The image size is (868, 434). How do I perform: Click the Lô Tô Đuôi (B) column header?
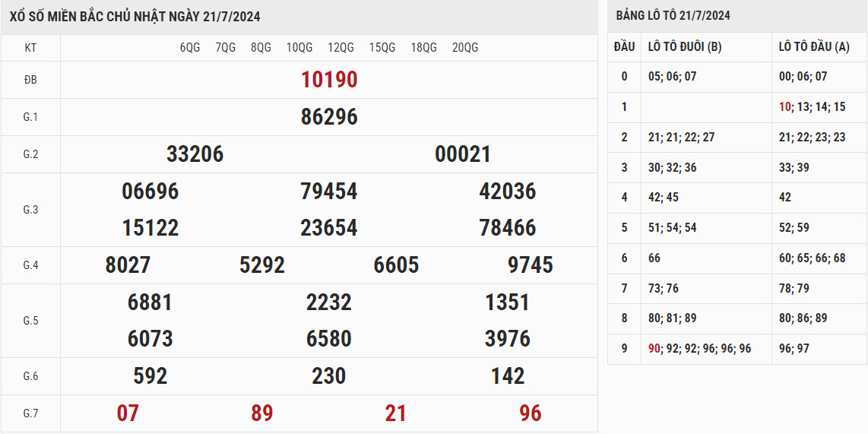685,47
